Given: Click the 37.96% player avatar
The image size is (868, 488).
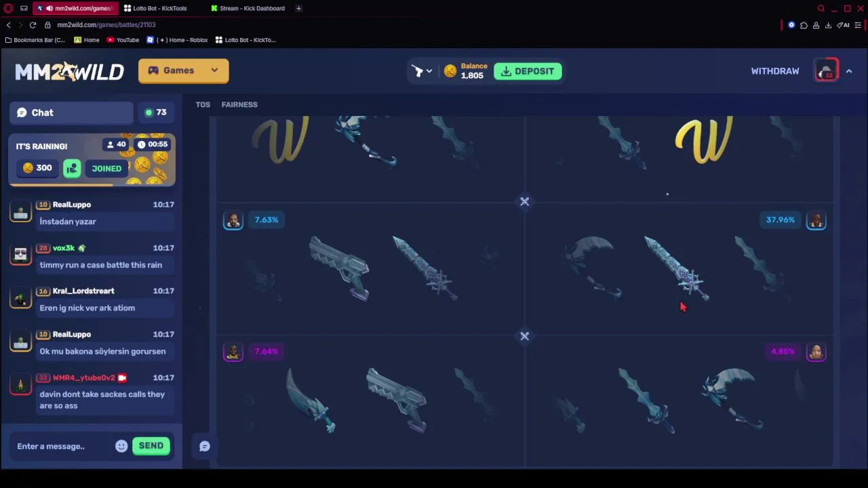Looking at the screenshot, I should pyautogui.click(x=816, y=220).
